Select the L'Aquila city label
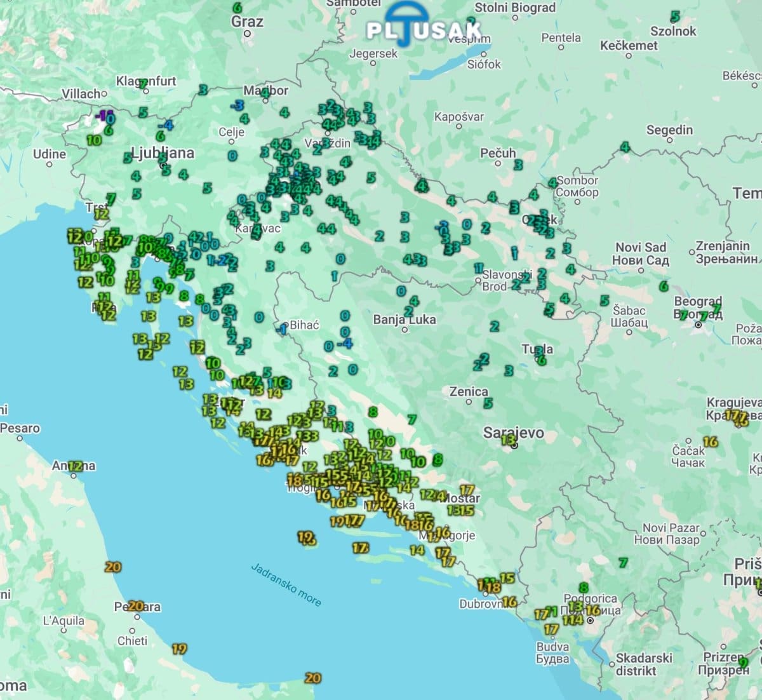 tap(63, 621)
